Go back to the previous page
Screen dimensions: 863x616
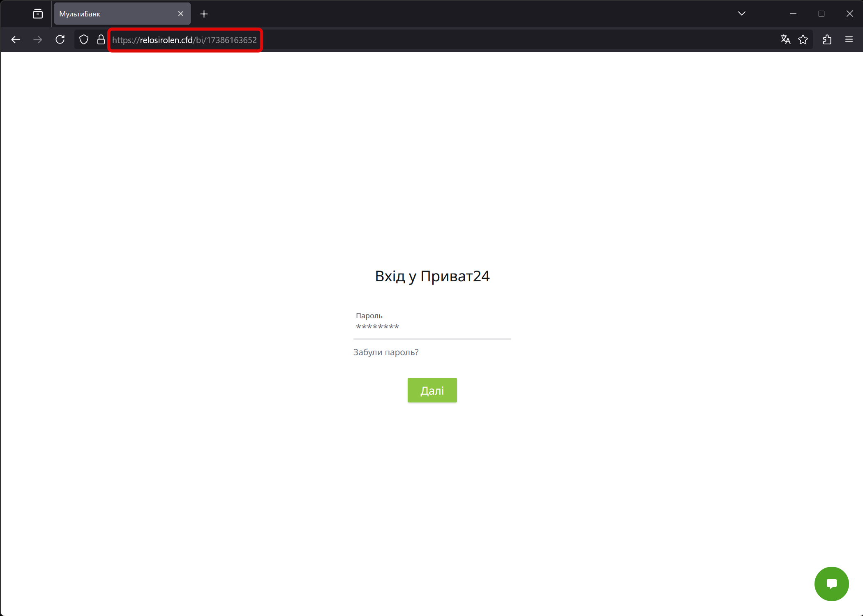(x=16, y=40)
